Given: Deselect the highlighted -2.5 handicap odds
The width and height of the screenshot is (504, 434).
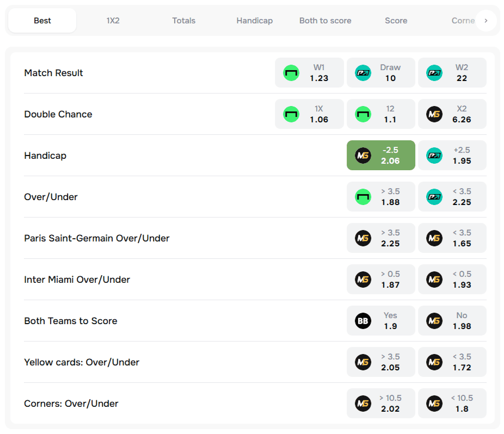Looking at the screenshot, I should (x=381, y=156).
